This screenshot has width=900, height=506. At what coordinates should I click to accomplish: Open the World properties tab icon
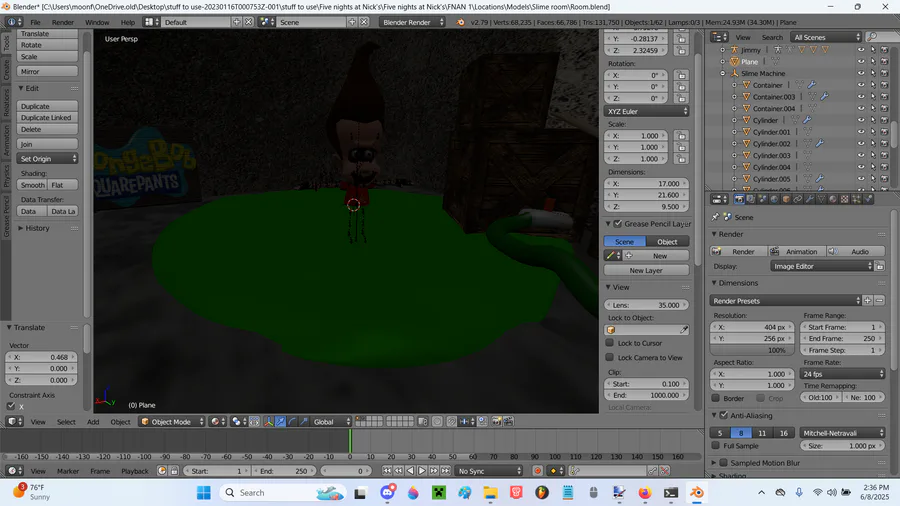[x=774, y=199]
